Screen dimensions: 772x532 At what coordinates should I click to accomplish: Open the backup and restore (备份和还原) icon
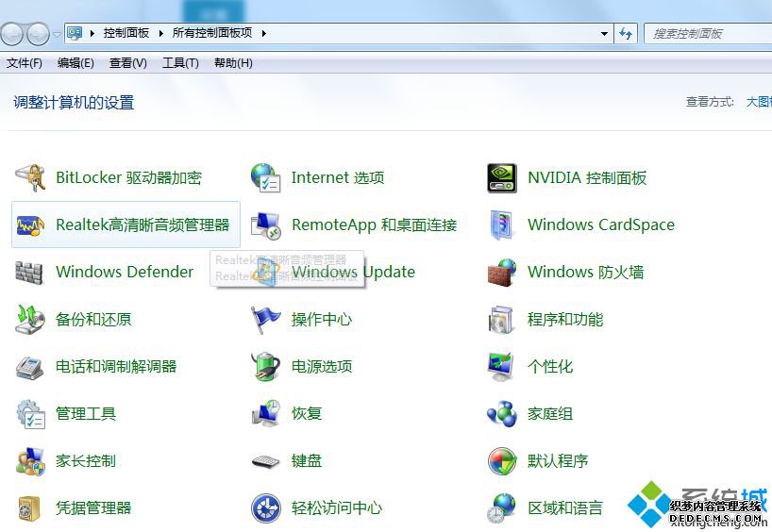point(30,320)
